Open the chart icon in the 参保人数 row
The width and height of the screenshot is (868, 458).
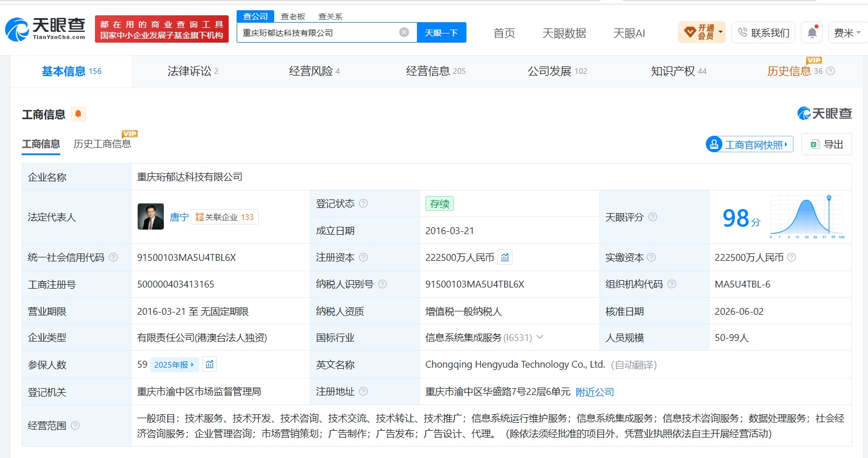(x=209, y=364)
